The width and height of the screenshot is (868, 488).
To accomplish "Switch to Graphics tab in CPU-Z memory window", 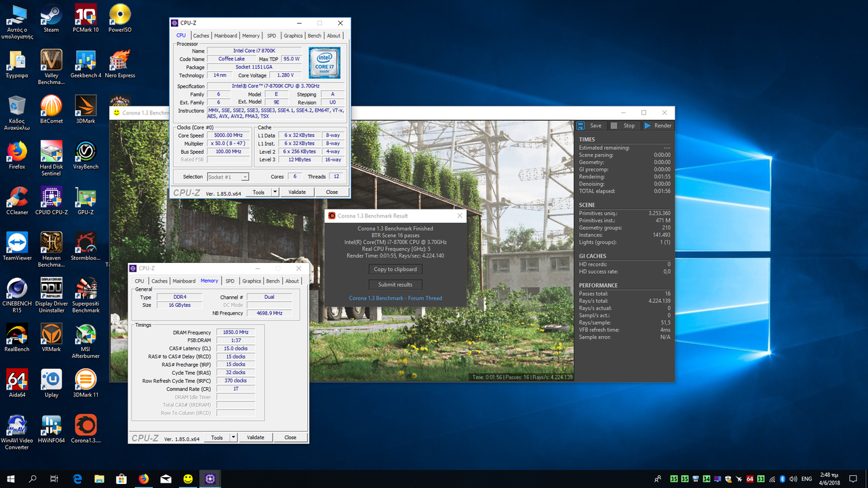I will (252, 281).
